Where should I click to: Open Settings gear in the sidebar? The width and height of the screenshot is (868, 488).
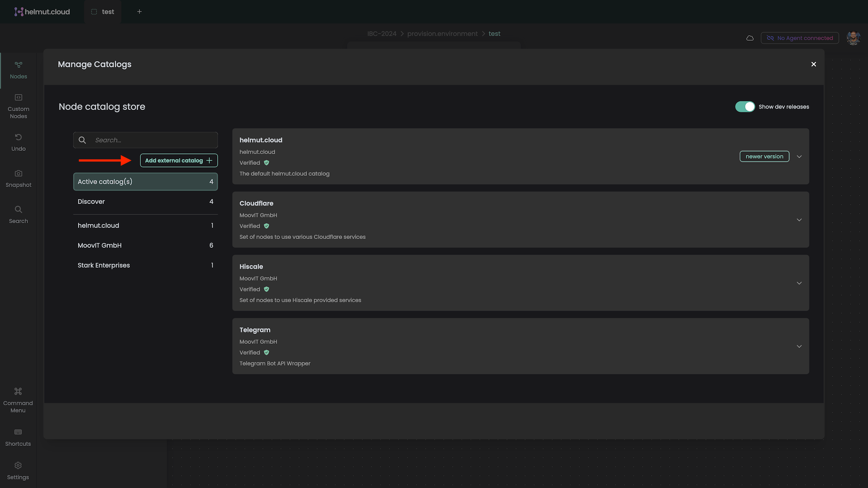click(18, 470)
